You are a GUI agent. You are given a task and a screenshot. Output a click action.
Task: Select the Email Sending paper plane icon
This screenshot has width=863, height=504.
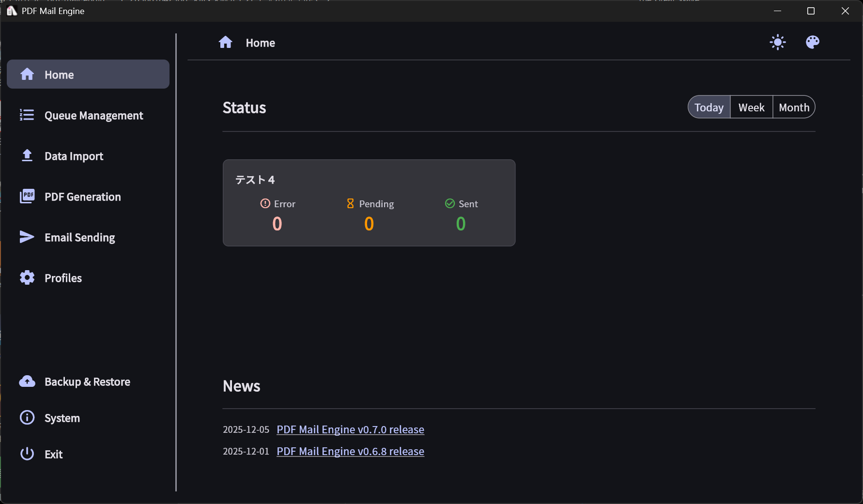pos(27,237)
